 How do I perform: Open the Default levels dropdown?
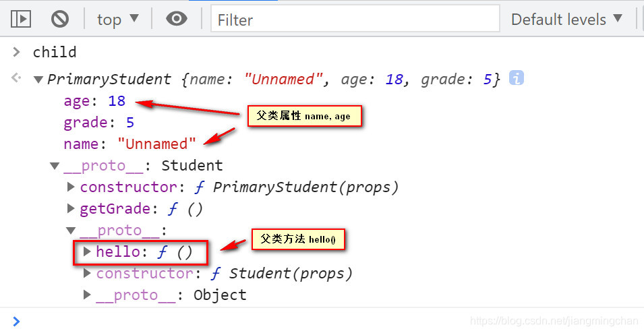(x=566, y=20)
